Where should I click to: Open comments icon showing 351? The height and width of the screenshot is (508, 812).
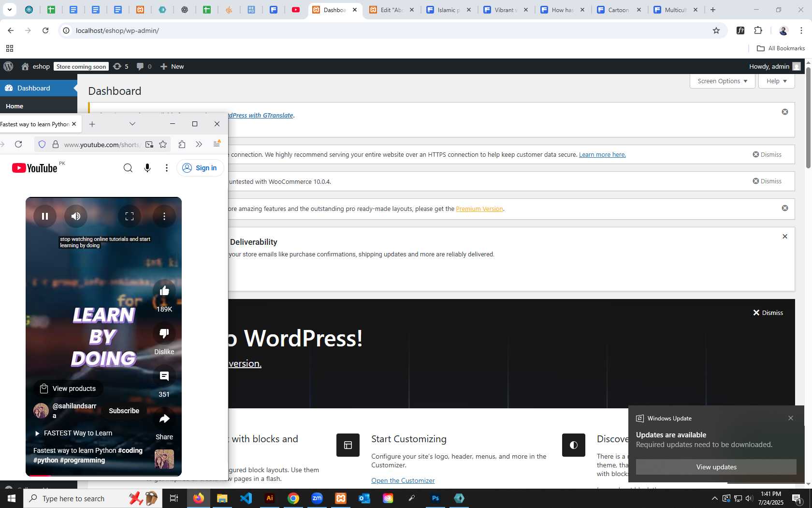[x=164, y=376]
